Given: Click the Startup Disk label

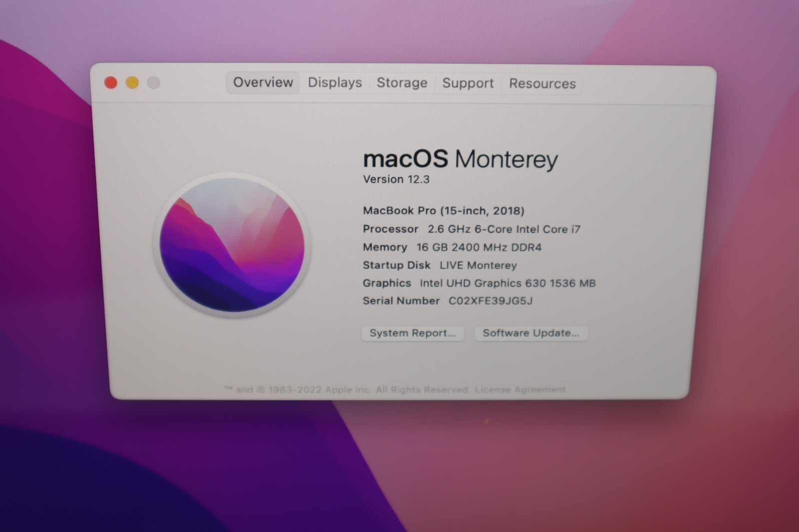Looking at the screenshot, I should 397,266.
